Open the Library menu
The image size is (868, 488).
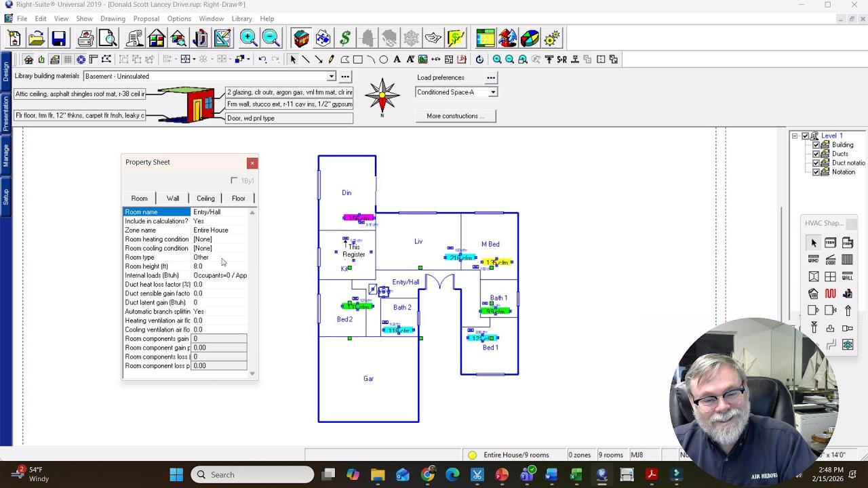click(241, 18)
